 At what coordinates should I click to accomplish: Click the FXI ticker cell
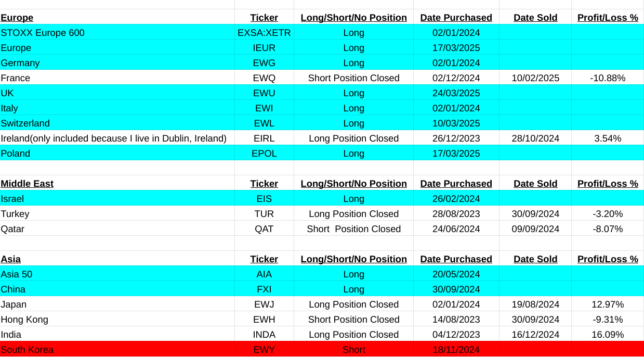click(x=264, y=289)
